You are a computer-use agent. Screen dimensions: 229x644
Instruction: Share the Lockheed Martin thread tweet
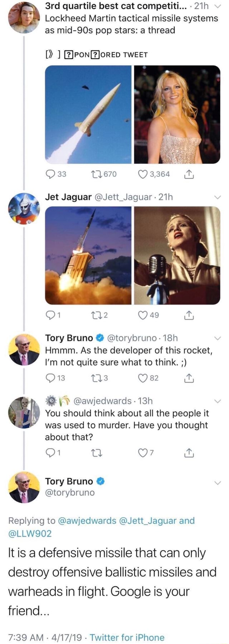pyautogui.click(x=189, y=174)
